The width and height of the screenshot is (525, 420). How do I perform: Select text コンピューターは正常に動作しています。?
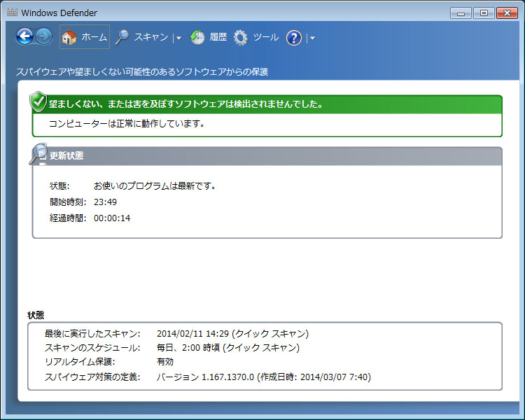pyautogui.click(x=127, y=124)
